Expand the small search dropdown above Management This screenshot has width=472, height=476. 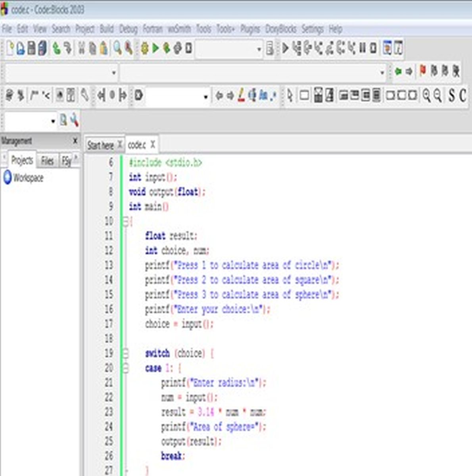[x=53, y=121]
